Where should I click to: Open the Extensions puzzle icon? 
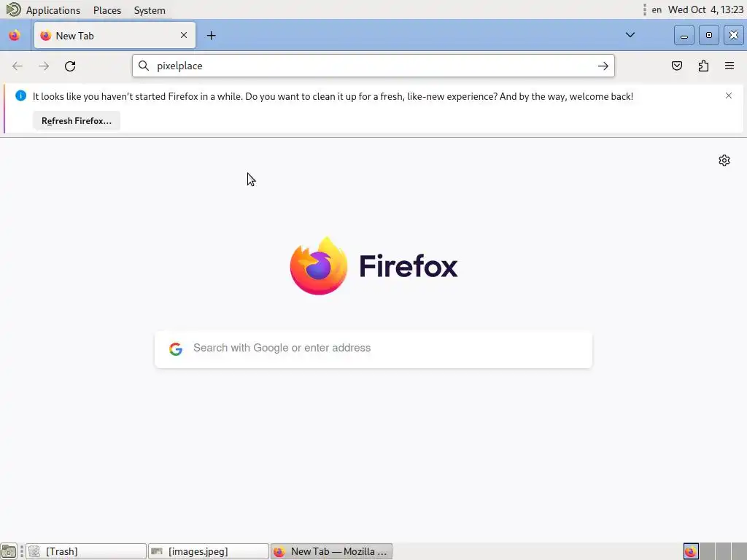(703, 66)
